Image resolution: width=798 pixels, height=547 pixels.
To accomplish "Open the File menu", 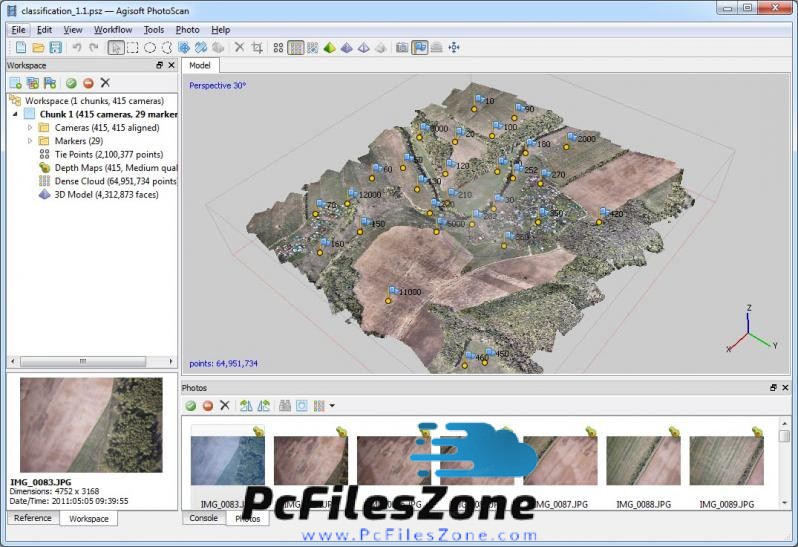I will [18, 30].
